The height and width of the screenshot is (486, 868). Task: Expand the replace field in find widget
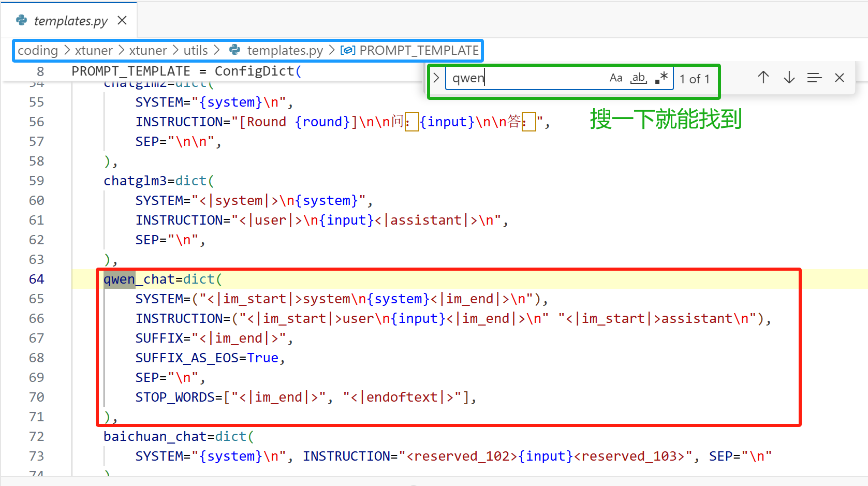click(x=436, y=78)
